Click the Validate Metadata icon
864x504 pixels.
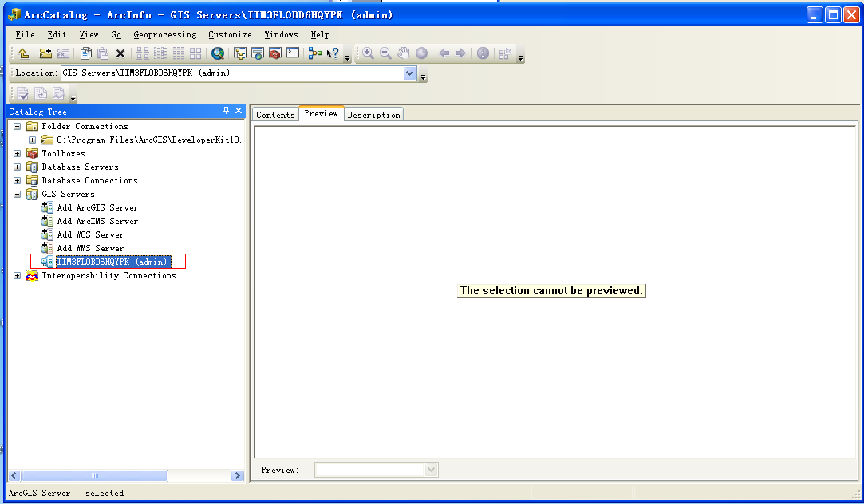click(x=23, y=93)
